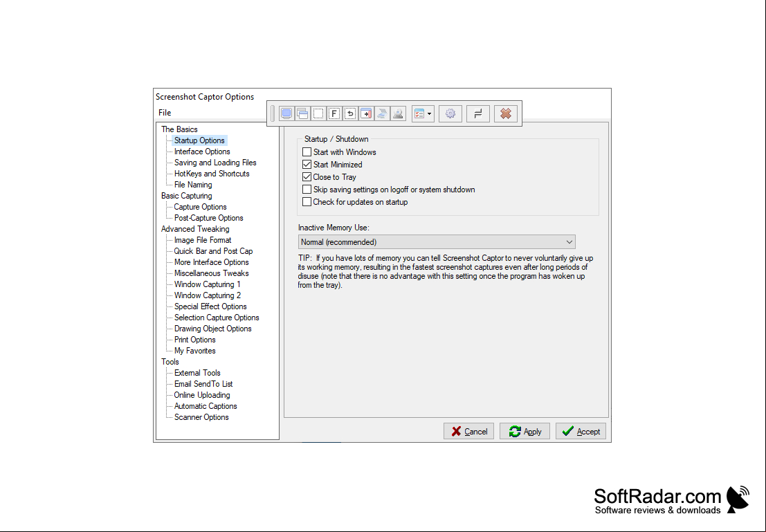Viewport: 766px width, 532px height.
Task: Select Advanced Tweaking category
Action: [195, 229]
